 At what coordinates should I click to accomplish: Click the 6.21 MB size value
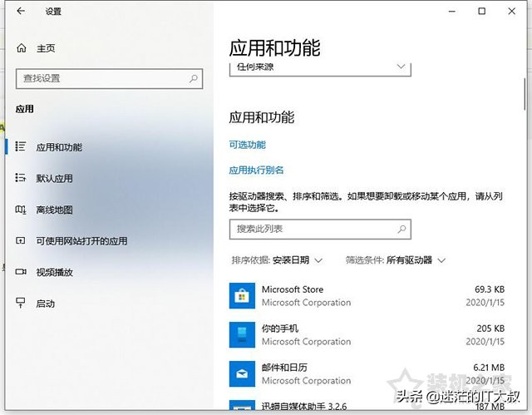point(489,368)
